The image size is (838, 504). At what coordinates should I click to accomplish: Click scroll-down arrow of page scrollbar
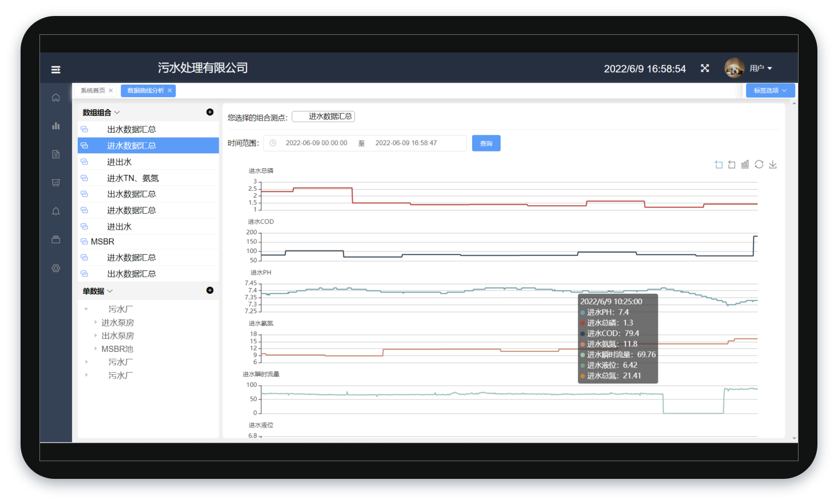click(794, 438)
